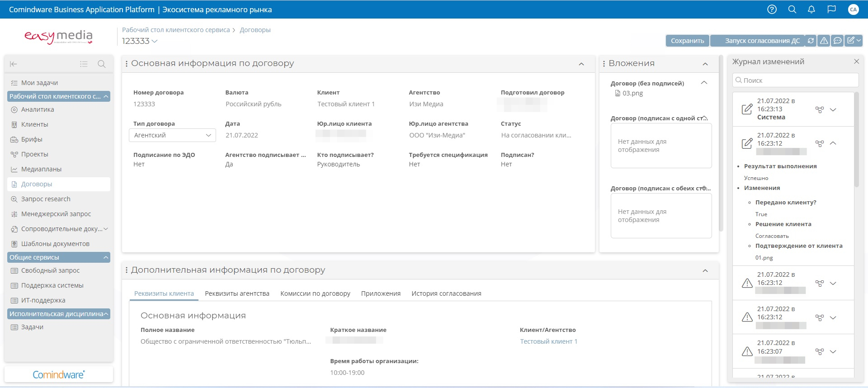The height and width of the screenshot is (388, 868).
Task: Open the comments speech bubble button
Action: click(x=837, y=41)
